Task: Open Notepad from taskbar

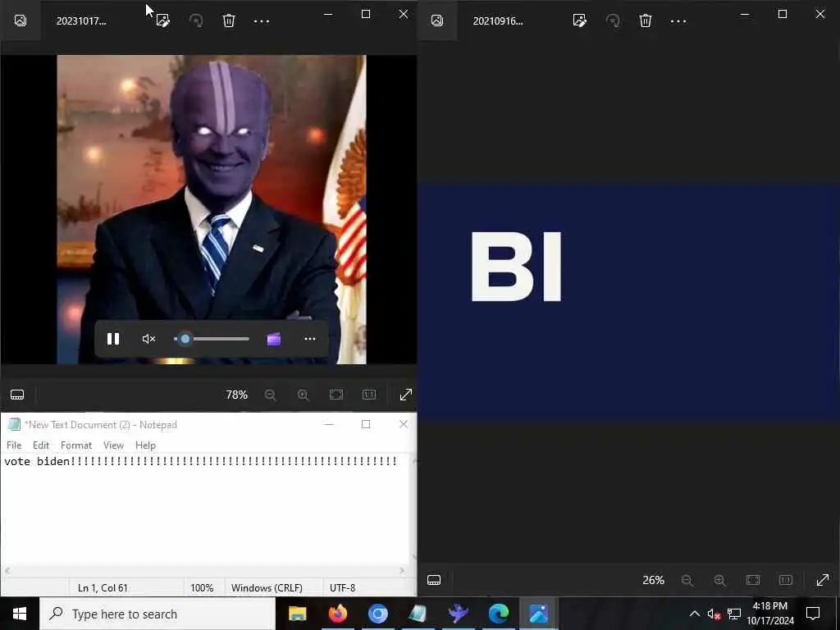Action: (x=418, y=614)
